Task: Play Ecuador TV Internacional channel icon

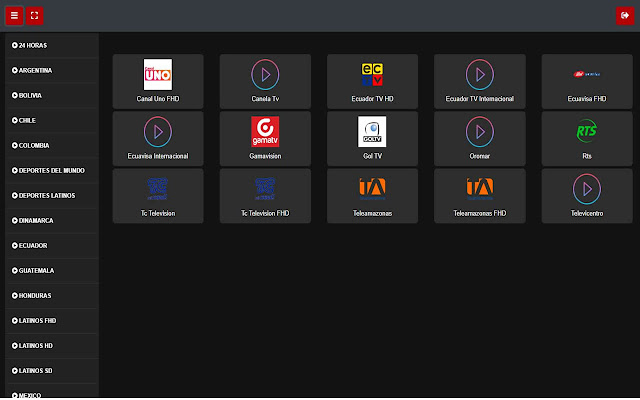Action: point(480,74)
